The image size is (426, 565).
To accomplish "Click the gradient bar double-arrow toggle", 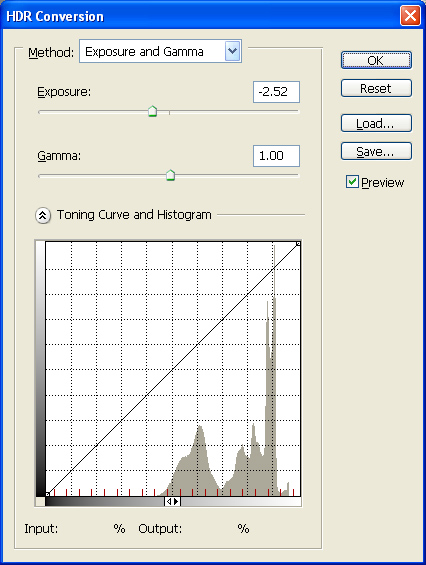I will 172,502.
